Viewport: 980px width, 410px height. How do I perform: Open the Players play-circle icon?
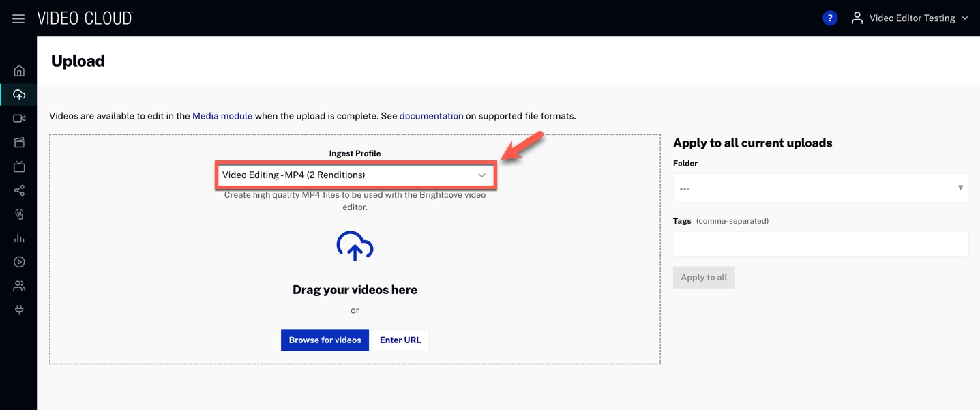[x=19, y=262]
